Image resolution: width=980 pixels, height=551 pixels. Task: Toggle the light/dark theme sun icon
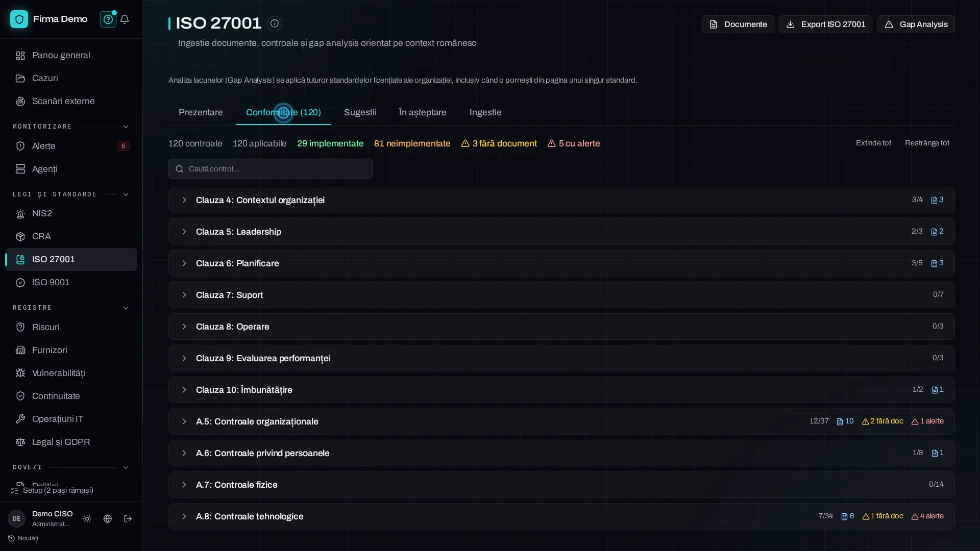[87, 519]
